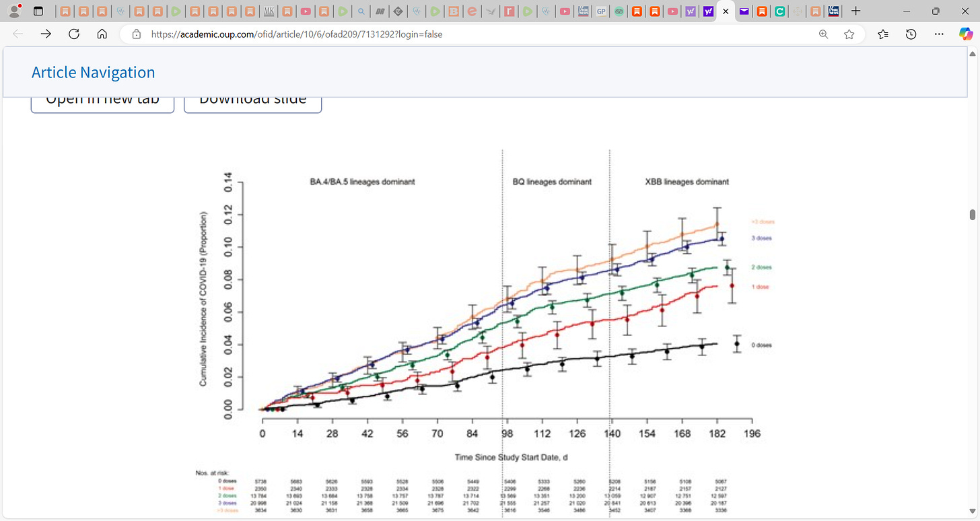Click the vertical page scrollbar thumb
This screenshot has height=521, width=980.
[x=972, y=215]
